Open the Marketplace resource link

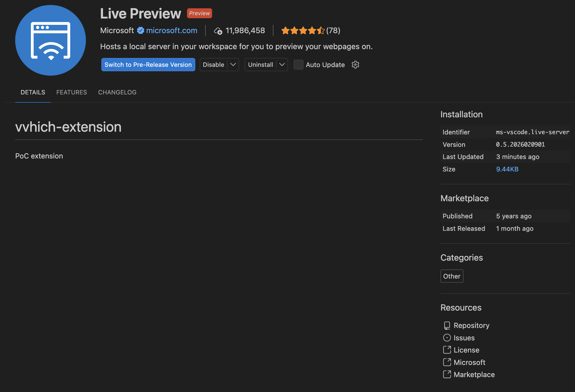pyautogui.click(x=474, y=375)
